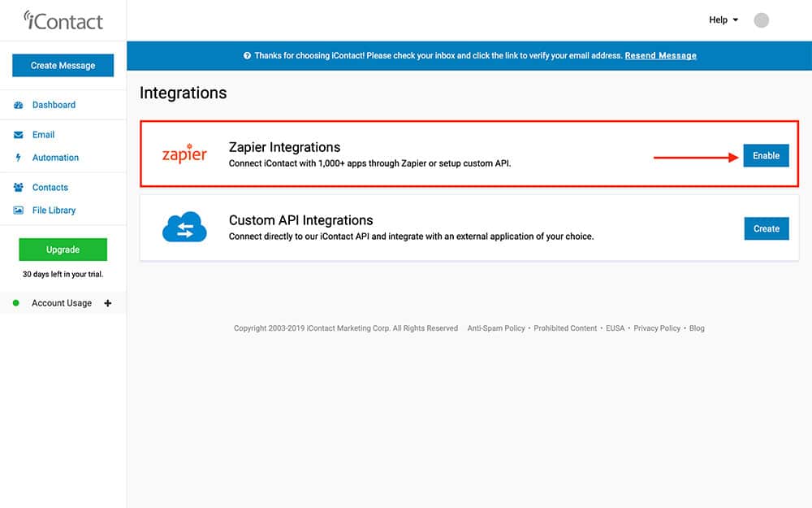Enable Zapier Integrations
This screenshot has height=508, width=812.
click(766, 155)
